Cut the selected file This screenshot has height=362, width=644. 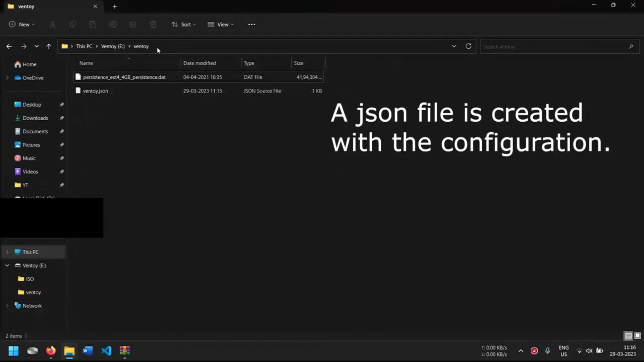coord(52,24)
